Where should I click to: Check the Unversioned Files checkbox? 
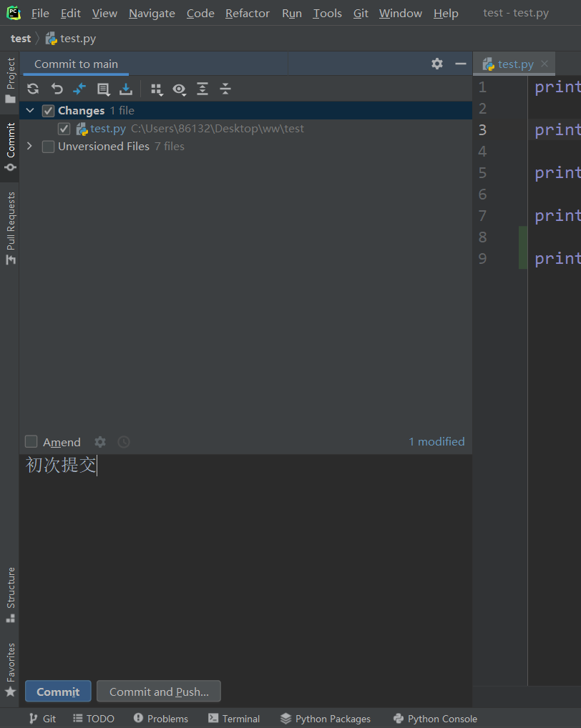(x=49, y=147)
